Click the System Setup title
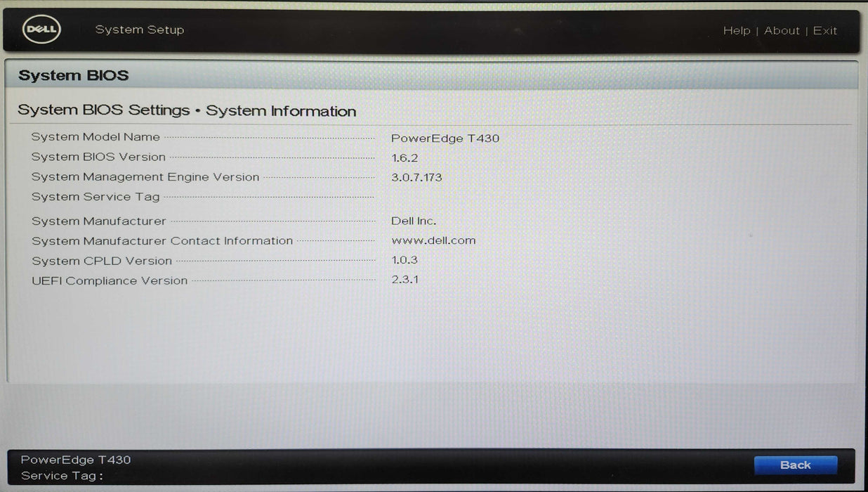The image size is (868, 492). (140, 30)
